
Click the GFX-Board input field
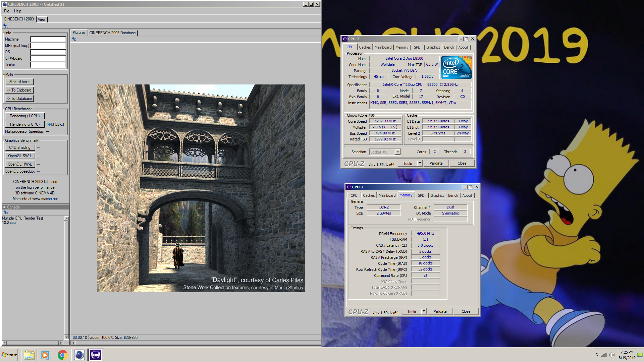click(x=48, y=58)
